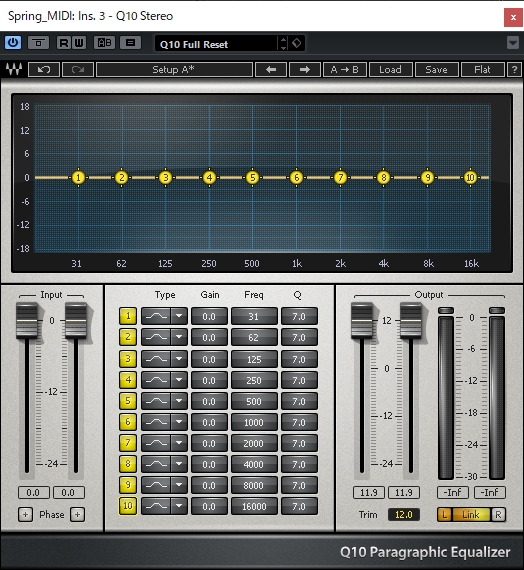The height and width of the screenshot is (570, 524).
Task: Select band 6 node on the EQ graph
Action: pyautogui.click(x=297, y=178)
